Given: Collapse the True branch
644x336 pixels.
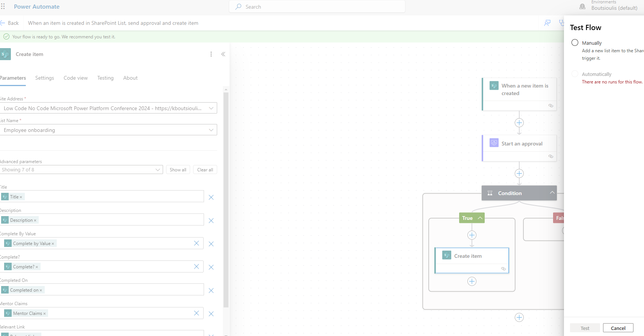Looking at the screenshot, I should tap(480, 218).
